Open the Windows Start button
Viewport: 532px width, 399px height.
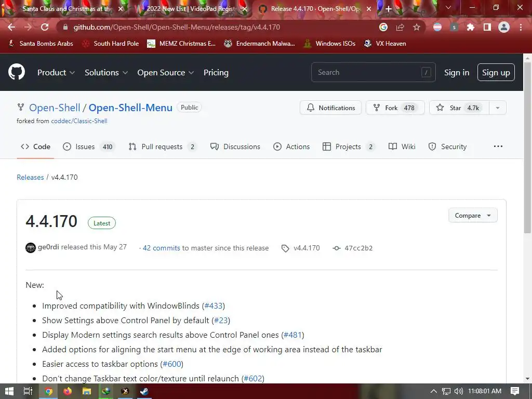(x=9, y=391)
